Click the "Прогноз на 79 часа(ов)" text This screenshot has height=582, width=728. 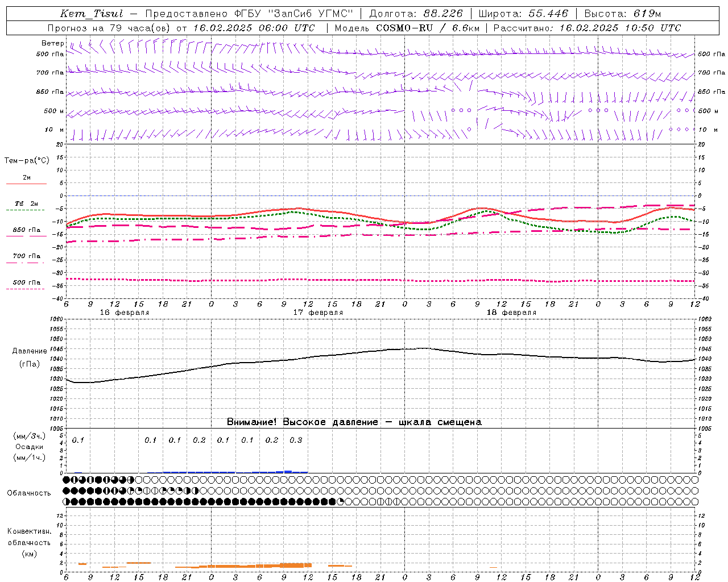pyautogui.click(x=110, y=28)
